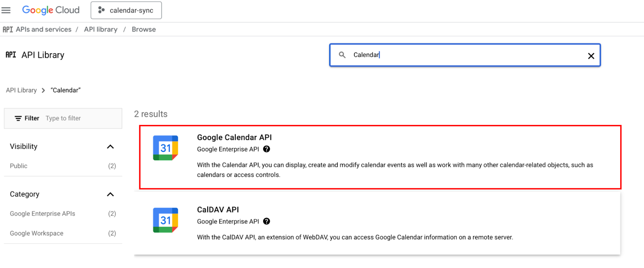This screenshot has width=644, height=268.
Task: Click the Google Calendar API icon
Action: [165, 148]
